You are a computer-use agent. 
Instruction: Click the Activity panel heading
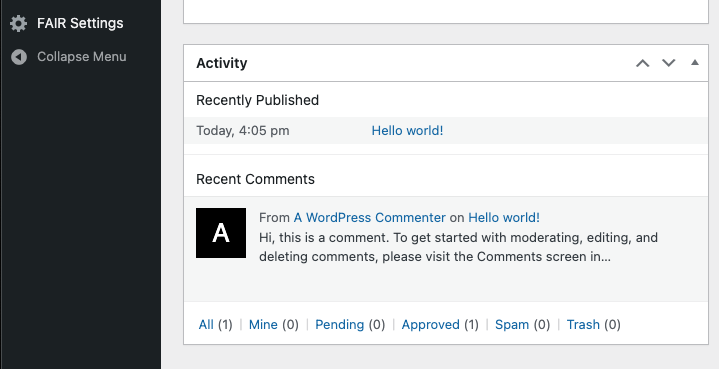(x=221, y=63)
